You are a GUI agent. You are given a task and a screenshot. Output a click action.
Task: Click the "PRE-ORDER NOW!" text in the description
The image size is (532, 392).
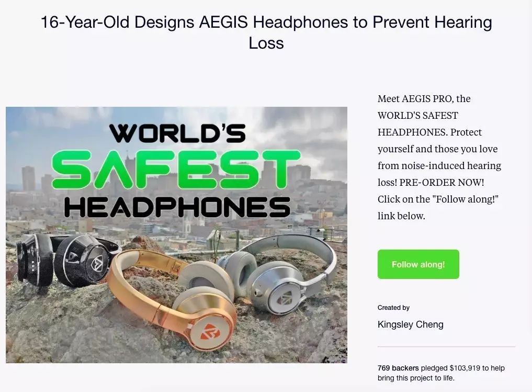[x=442, y=183]
